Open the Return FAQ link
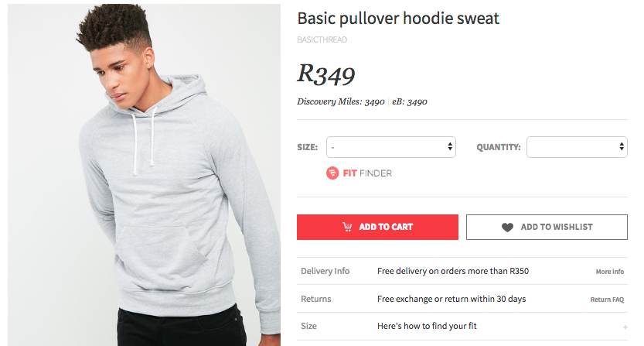644x346 pixels. (607, 300)
